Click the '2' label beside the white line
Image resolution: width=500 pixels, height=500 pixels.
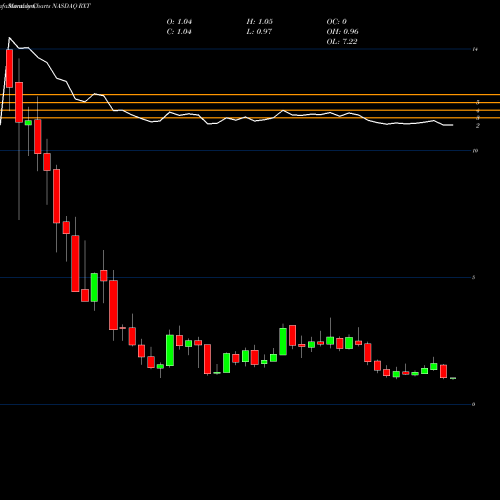tap(478, 126)
